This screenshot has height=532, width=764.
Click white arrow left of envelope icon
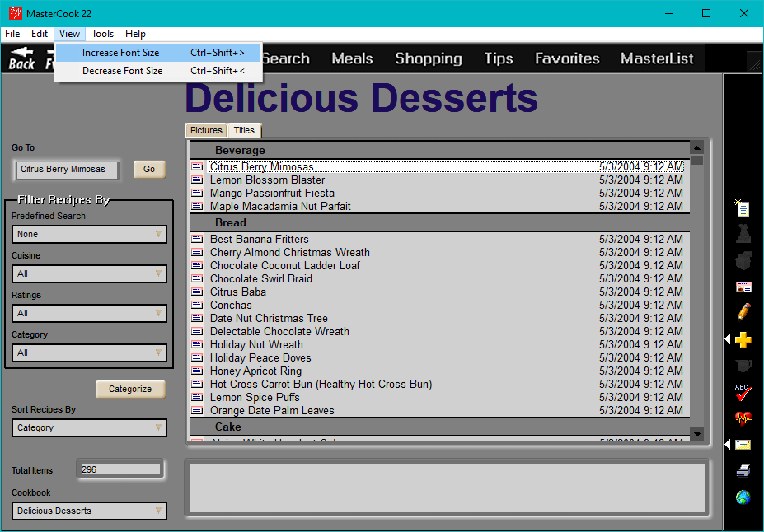[x=728, y=445]
